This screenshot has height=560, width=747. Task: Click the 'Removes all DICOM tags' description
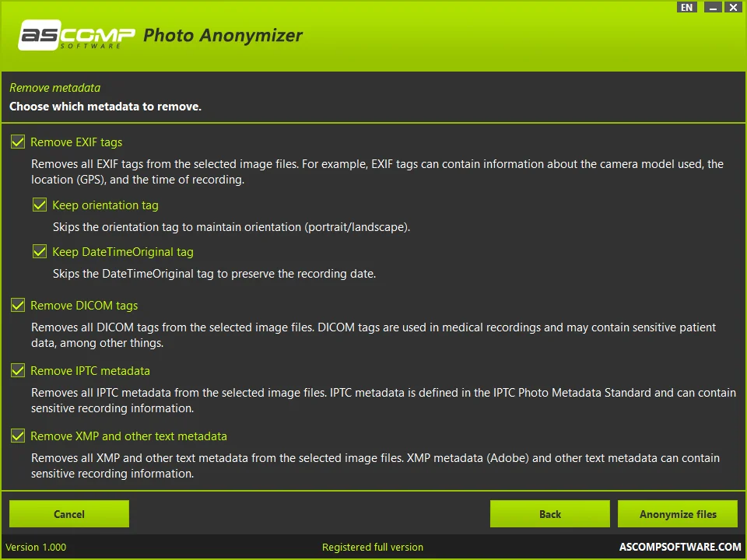pos(373,334)
